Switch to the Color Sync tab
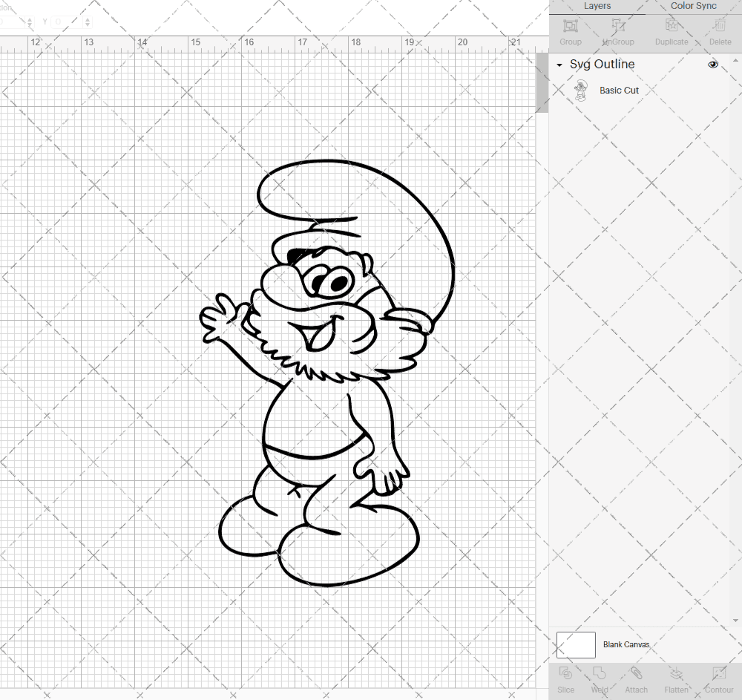742x700 pixels. [693, 6]
